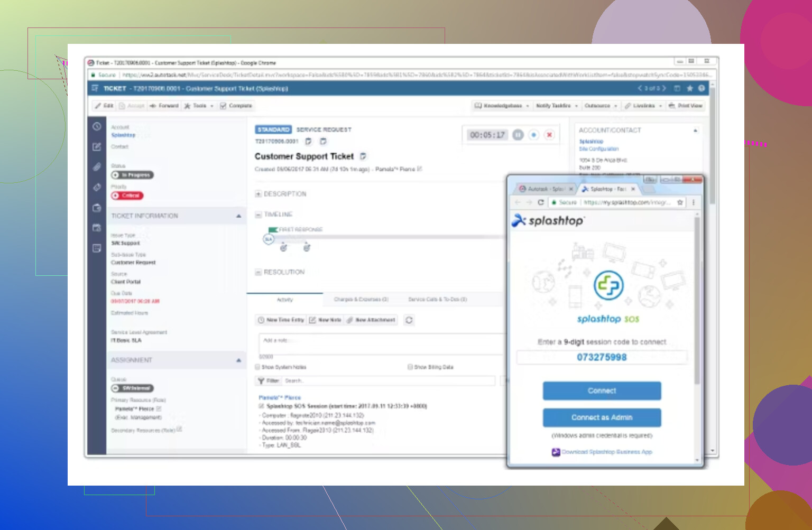Viewport: 812px width, 530px height.
Task: Click the layout panel icon in the blue header
Action: click(677, 88)
